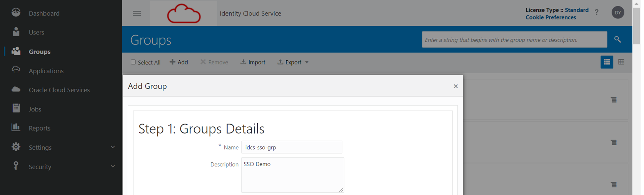The height and width of the screenshot is (195, 644).
Task: Select Groups in the navigation sidebar
Action: pyautogui.click(x=40, y=51)
